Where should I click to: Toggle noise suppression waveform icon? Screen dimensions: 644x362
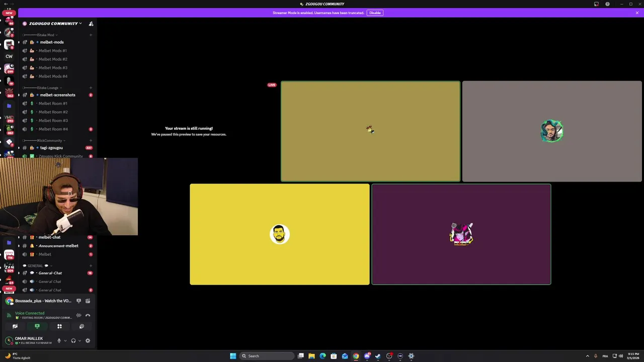[x=78, y=315]
